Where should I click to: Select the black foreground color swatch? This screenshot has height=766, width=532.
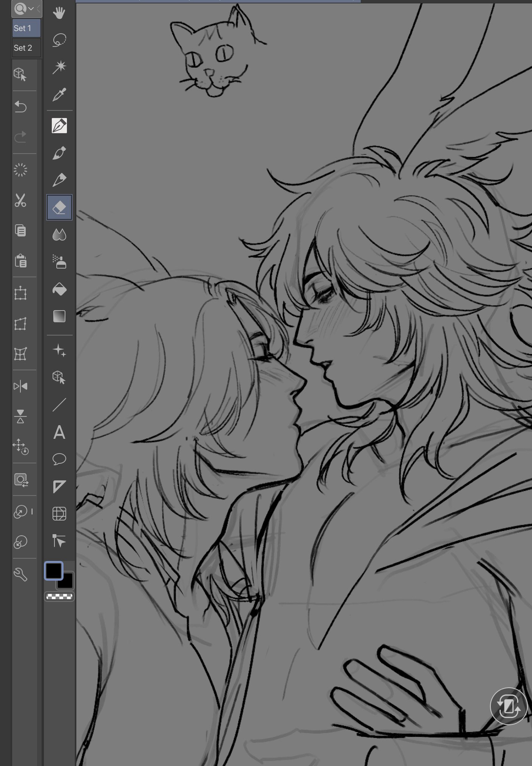[x=54, y=571]
